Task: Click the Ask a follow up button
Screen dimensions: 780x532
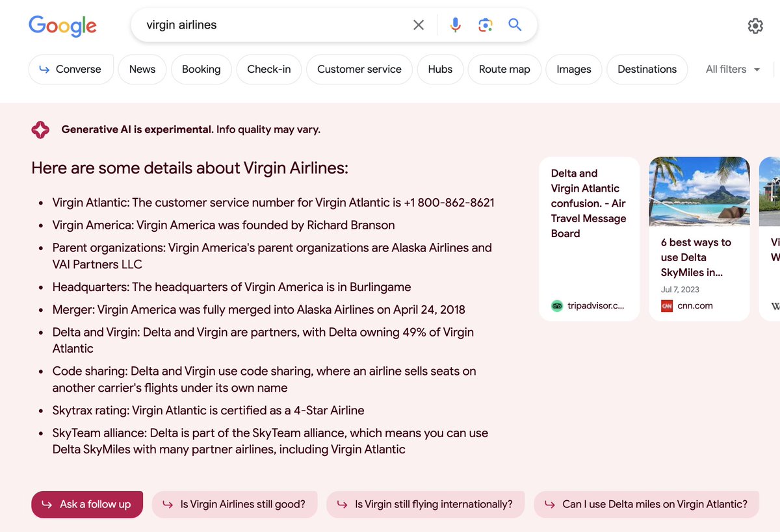Action: click(87, 504)
